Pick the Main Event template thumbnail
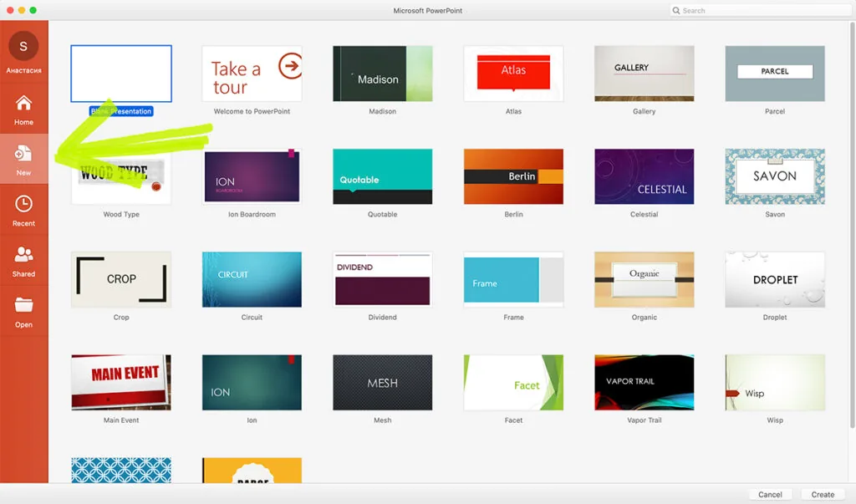The width and height of the screenshot is (856, 504). pyautogui.click(x=121, y=382)
